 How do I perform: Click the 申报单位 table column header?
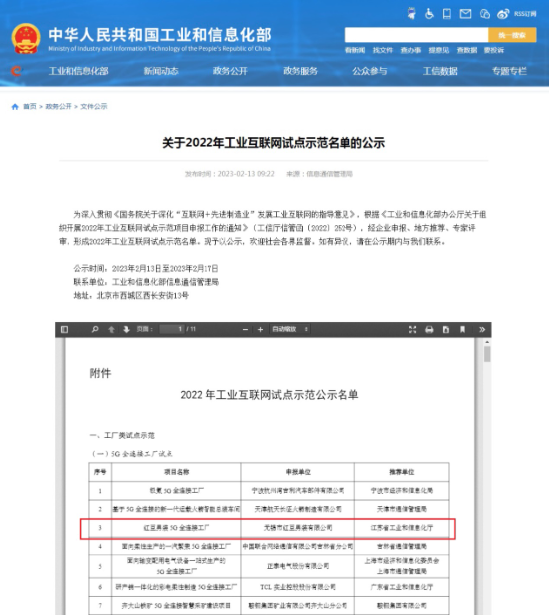click(298, 472)
